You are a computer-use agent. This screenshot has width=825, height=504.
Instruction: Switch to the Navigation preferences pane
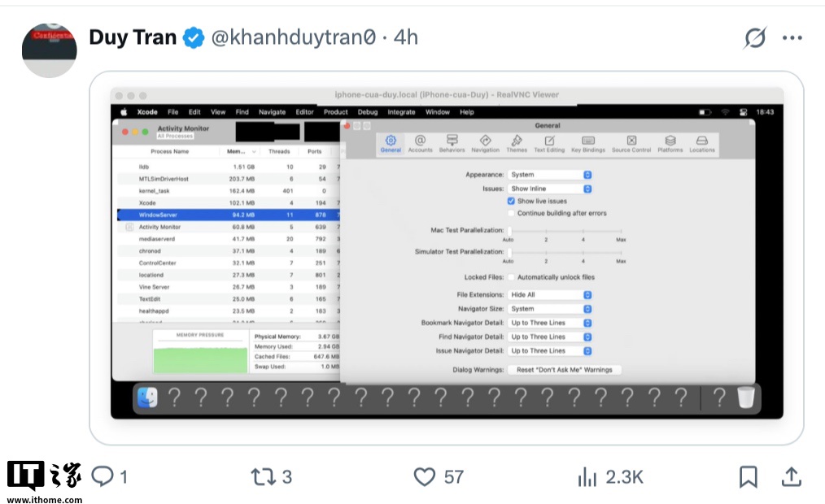(x=485, y=144)
